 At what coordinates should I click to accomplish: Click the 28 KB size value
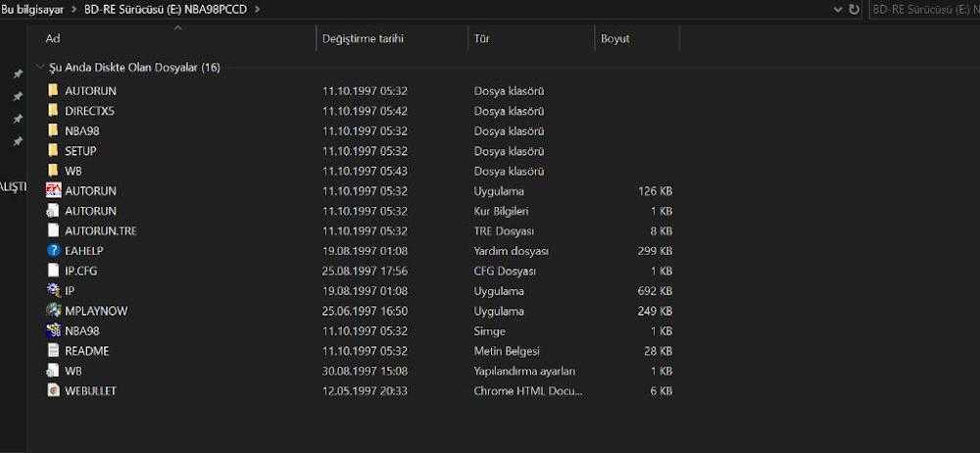pyautogui.click(x=659, y=351)
